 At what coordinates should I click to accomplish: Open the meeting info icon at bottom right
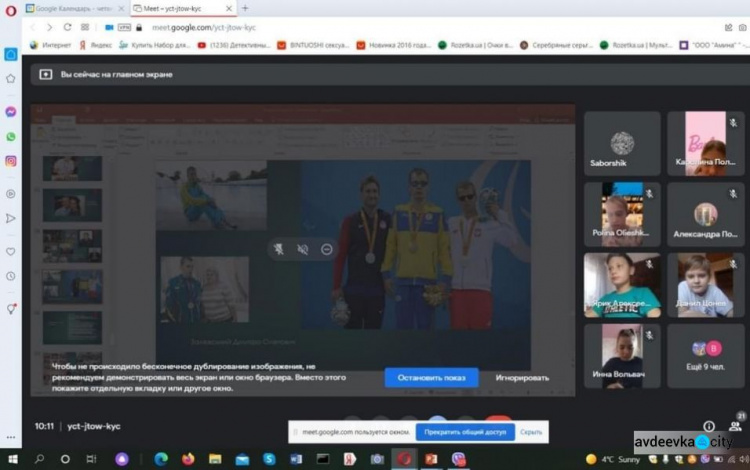708,426
